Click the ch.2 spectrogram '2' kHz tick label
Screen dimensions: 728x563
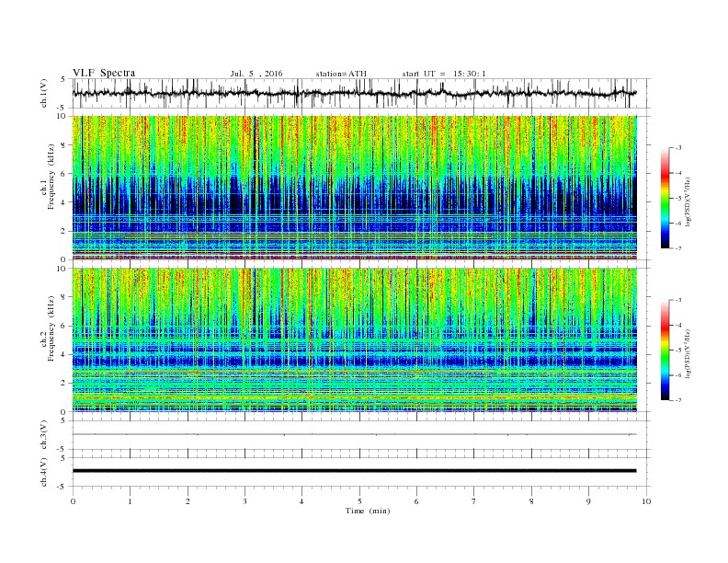pyautogui.click(x=64, y=384)
